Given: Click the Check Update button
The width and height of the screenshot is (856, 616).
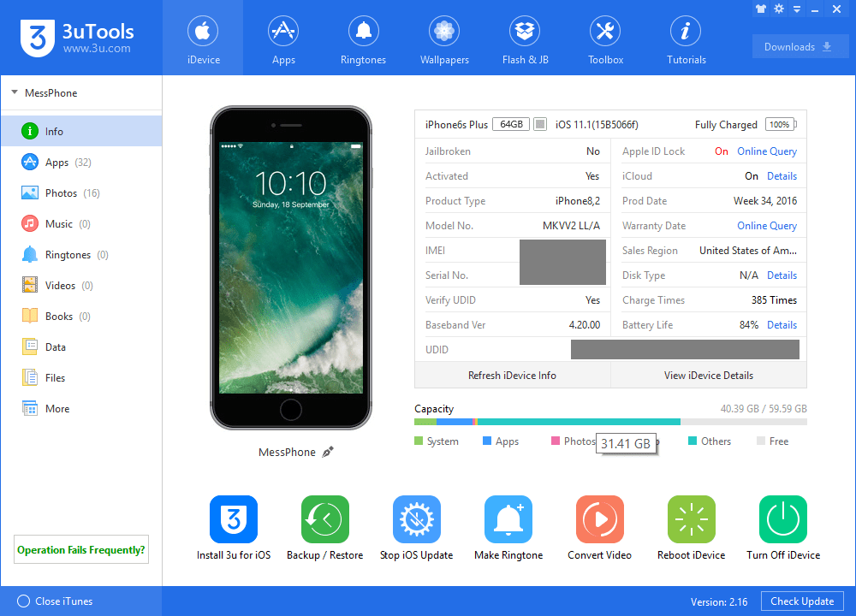Looking at the screenshot, I should click(x=802, y=601).
